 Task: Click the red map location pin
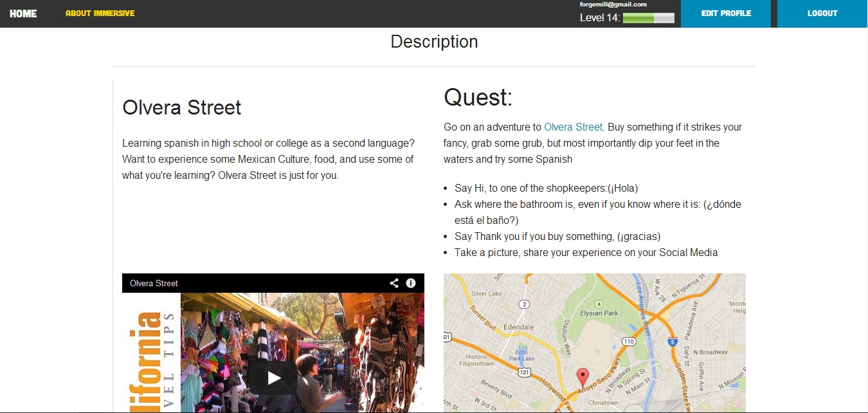pyautogui.click(x=583, y=378)
